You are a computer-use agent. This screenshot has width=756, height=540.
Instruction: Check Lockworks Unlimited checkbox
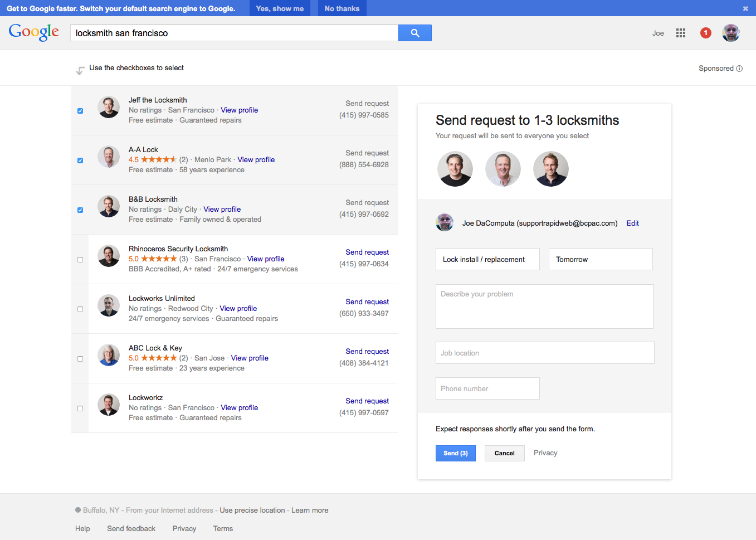point(80,309)
